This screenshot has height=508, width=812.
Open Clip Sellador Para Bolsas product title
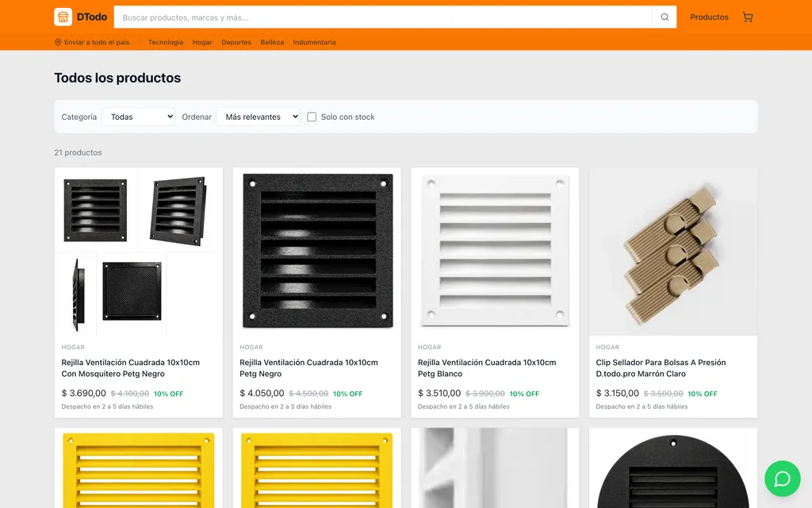coord(661,368)
